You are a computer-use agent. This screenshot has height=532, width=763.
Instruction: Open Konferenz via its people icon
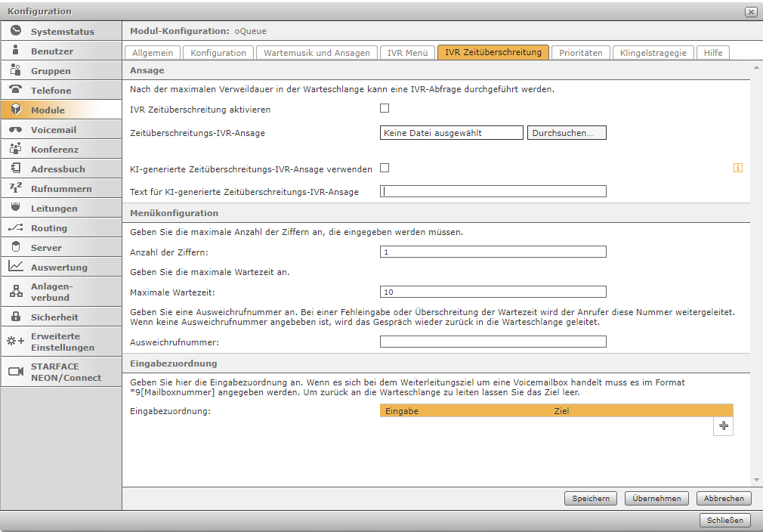pyautogui.click(x=16, y=148)
